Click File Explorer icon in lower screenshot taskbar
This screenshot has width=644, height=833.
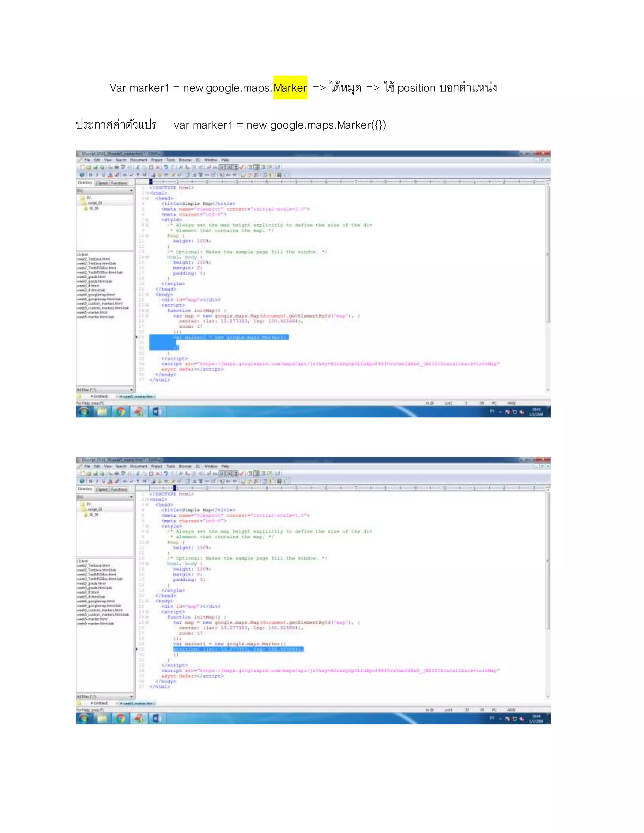pos(102,719)
